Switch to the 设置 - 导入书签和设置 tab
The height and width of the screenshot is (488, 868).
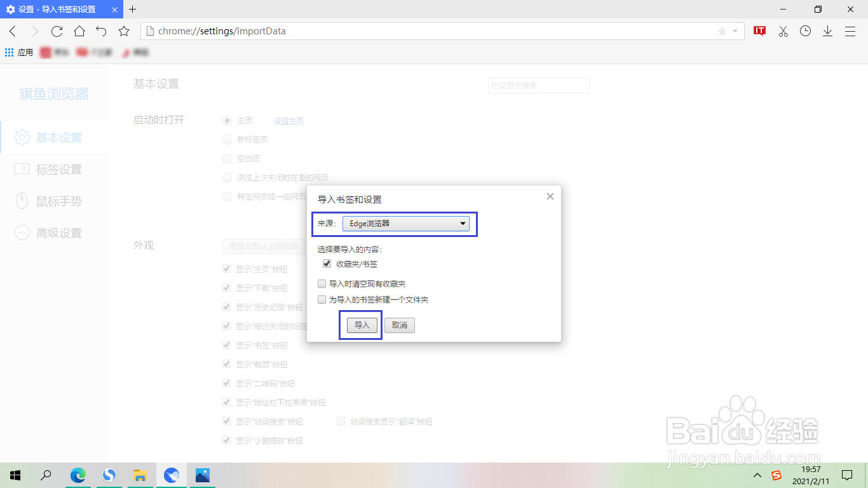click(x=60, y=10)
